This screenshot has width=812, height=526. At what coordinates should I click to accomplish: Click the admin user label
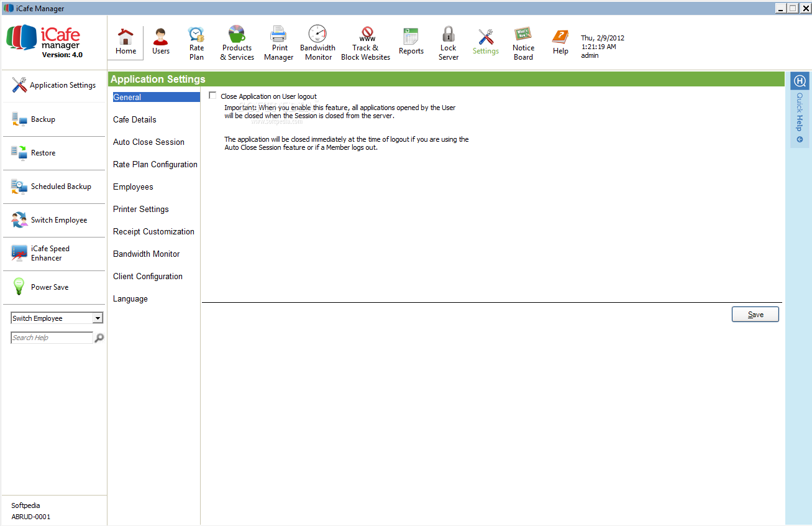click(590, 55)
